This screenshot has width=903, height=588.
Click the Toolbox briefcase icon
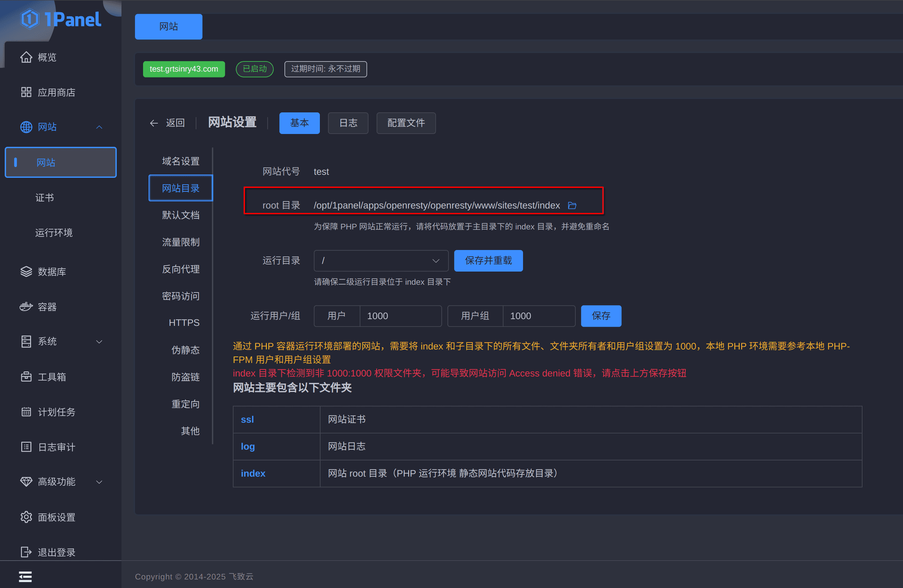(x=26, y=376)
